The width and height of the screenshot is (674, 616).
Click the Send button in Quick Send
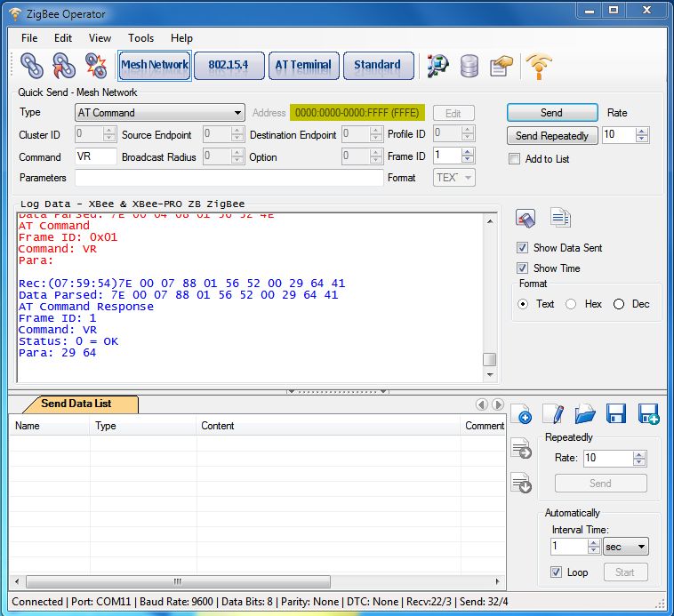pyautogui.click(x=552, y=113)
